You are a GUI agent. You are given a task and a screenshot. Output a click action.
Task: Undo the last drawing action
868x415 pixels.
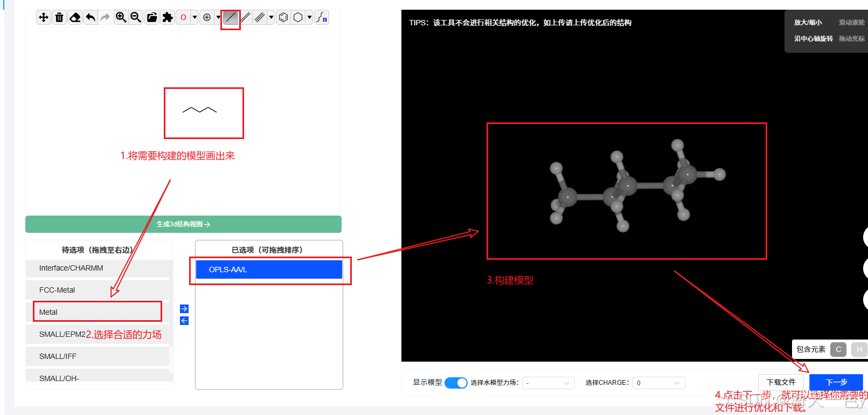(91, 17)
